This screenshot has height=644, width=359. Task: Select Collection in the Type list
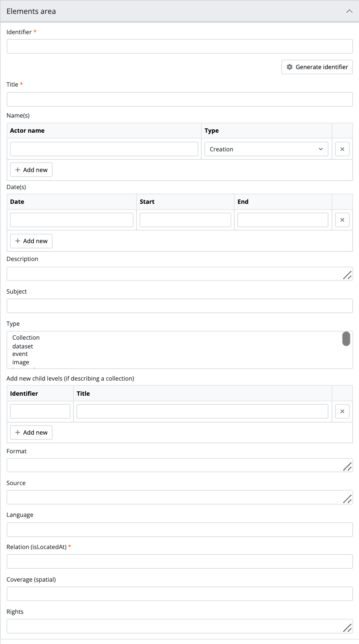click(x=26, y=337)
